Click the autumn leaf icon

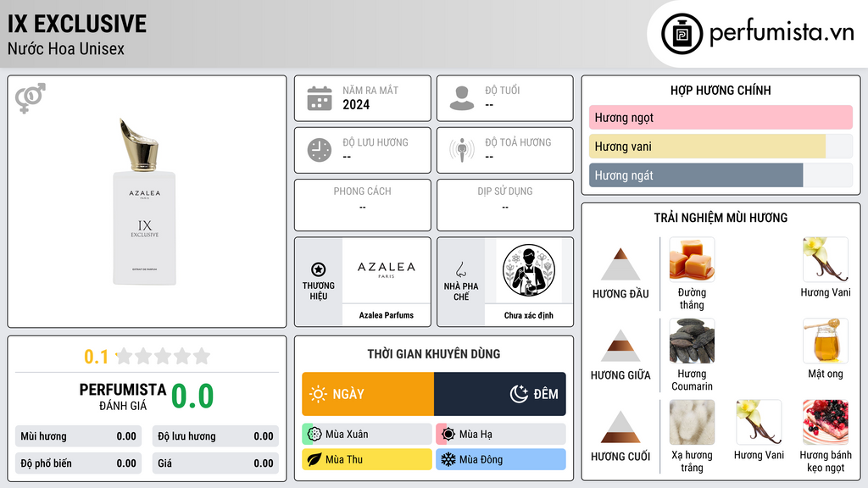point(314,459)
